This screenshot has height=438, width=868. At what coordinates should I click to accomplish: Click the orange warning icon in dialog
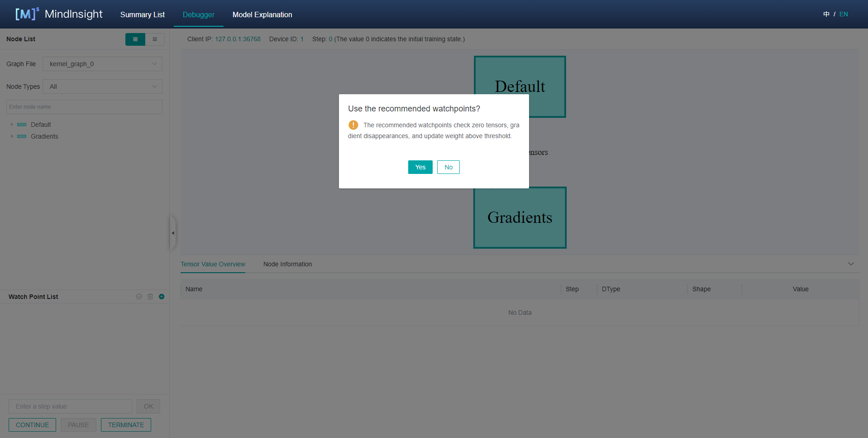point(353,125)
